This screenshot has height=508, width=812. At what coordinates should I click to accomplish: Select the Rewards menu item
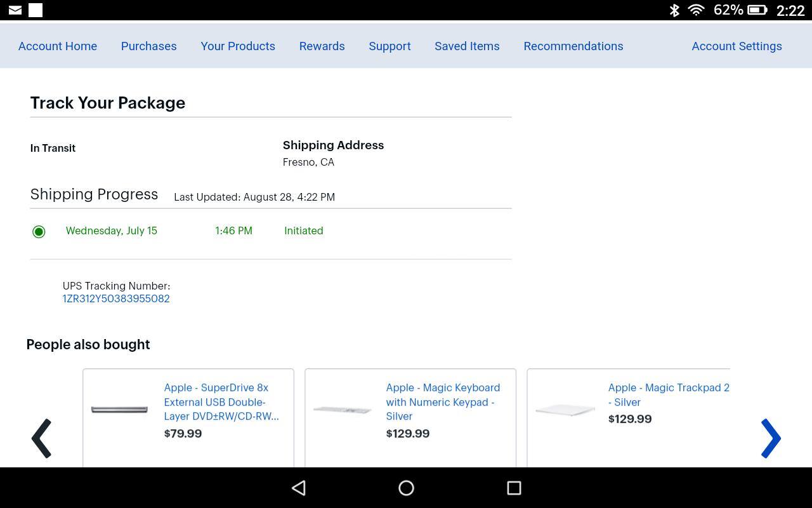click(x=322, y=46)
